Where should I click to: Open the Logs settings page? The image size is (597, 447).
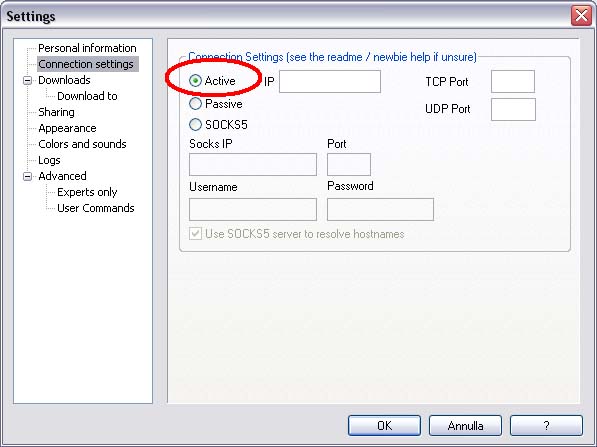pos(49,160)
